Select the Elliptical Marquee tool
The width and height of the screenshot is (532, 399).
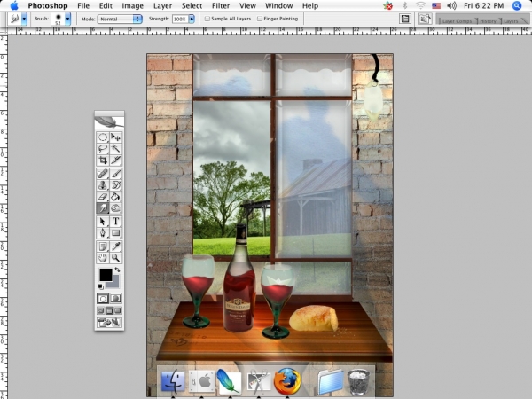click(103, 137)
